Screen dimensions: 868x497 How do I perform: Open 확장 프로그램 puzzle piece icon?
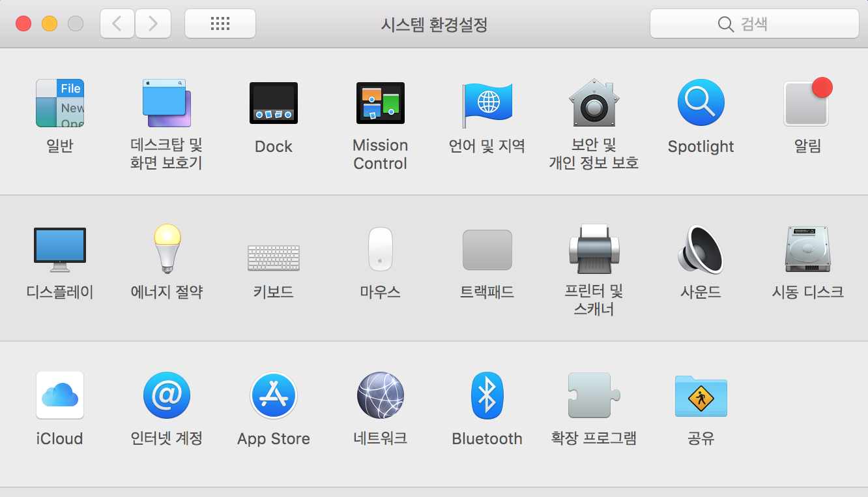click(x=594, y=395)
